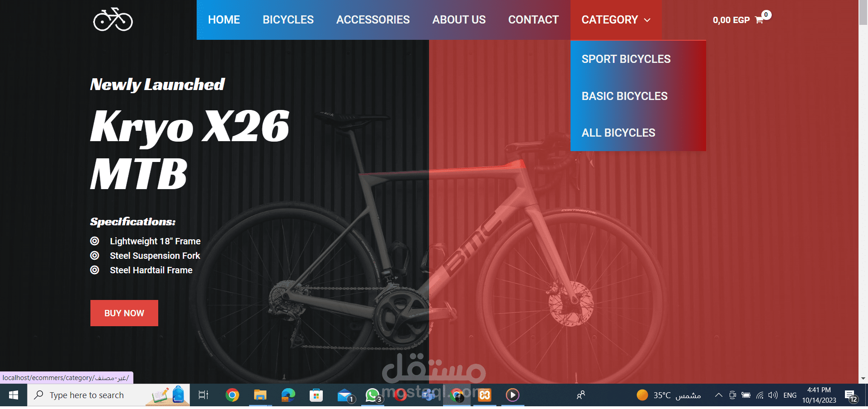The image size is (868, 409).
Task: Focus the Type here to search box
Action: pyautogui.click(x=108, y=395)
